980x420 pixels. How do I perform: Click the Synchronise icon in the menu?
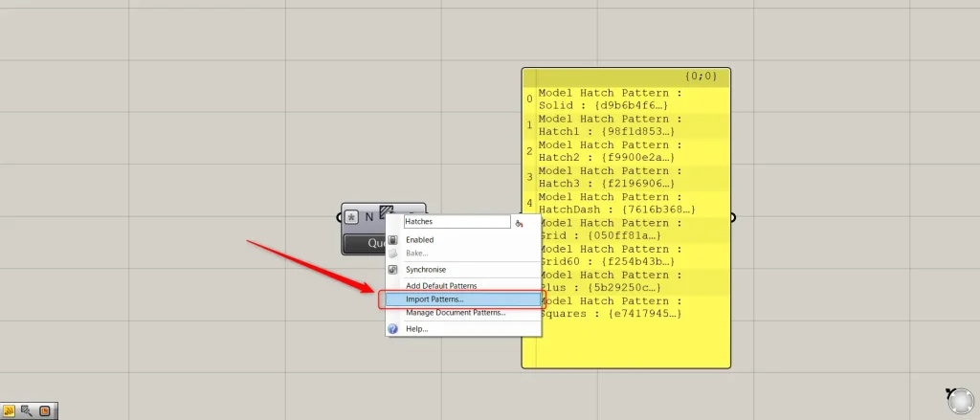click(x=393, y=270)
